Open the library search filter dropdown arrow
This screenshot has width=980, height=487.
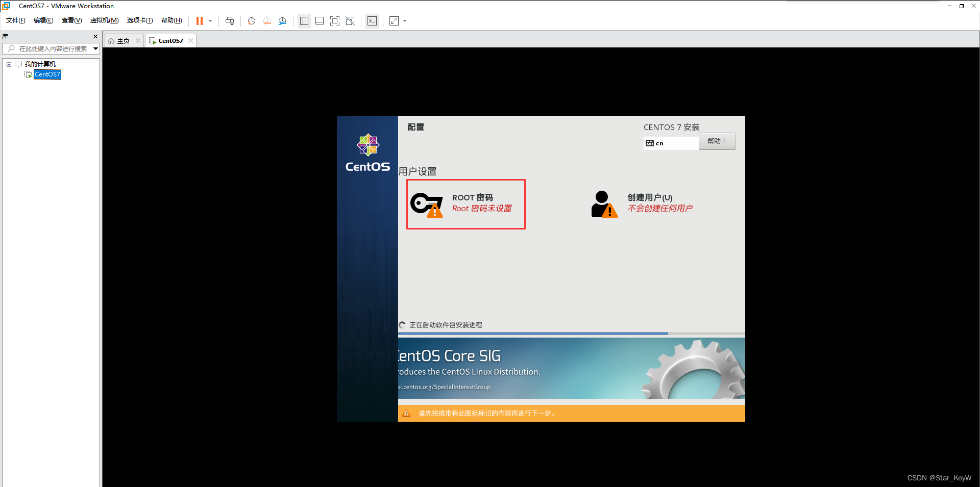(x=95, y=48)
